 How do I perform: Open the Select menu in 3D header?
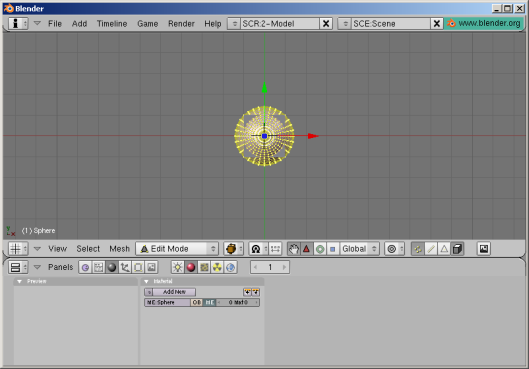88,249
